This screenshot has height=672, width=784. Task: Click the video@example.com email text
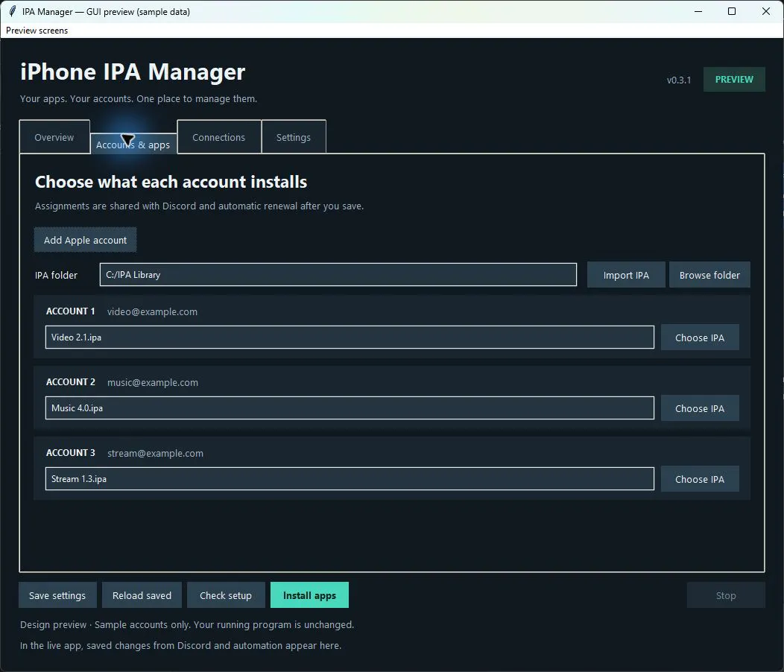coord(152,311)
